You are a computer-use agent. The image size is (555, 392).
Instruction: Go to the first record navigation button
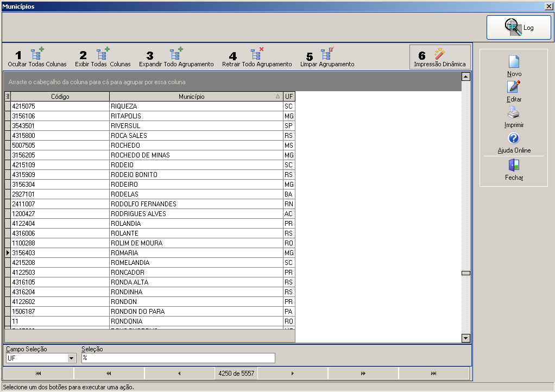(x=38, y=373)
